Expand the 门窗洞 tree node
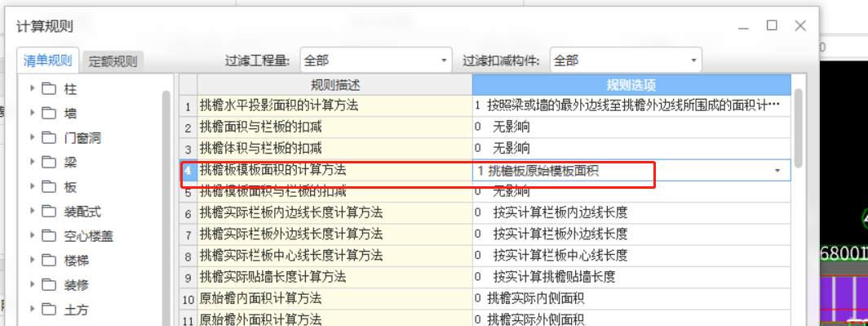Viewport: 868px width, 326px height. [32, 137]
